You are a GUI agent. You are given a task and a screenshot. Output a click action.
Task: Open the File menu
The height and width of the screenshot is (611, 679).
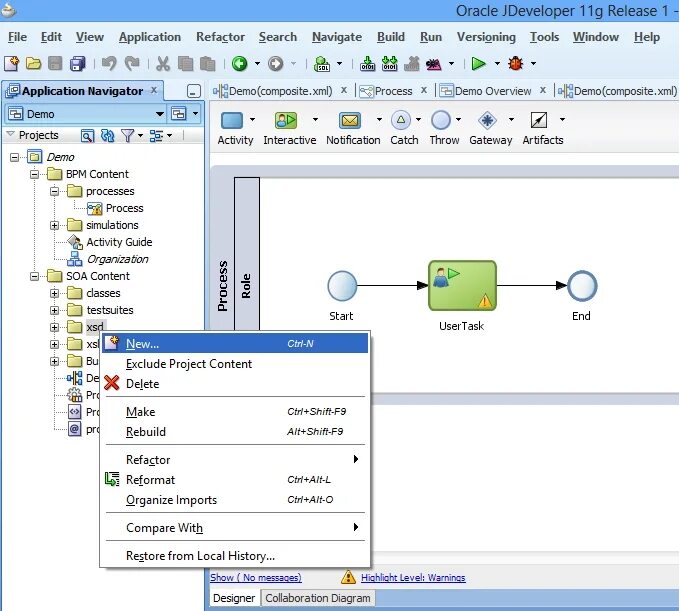17,37
